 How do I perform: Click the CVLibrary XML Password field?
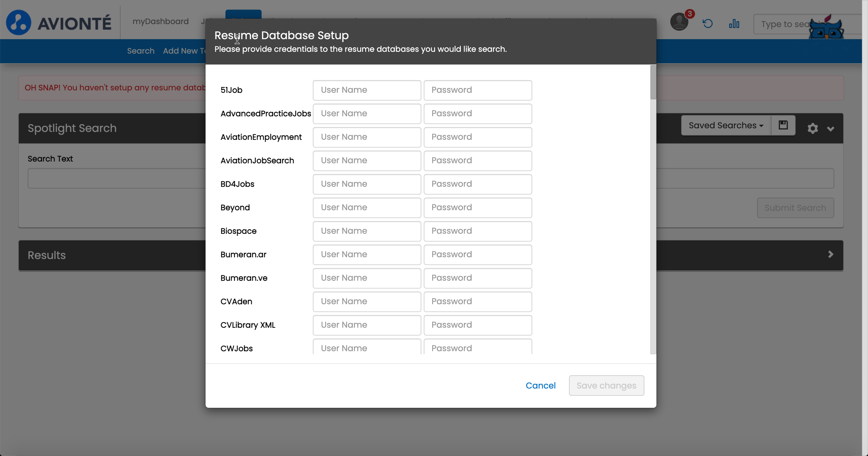click(477, 325)
